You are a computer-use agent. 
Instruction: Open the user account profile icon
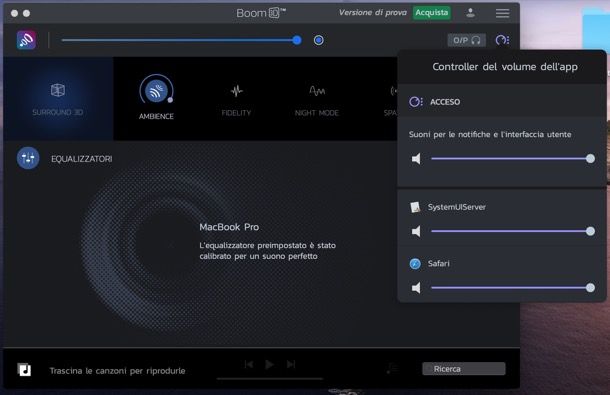(x=470, y=13)
